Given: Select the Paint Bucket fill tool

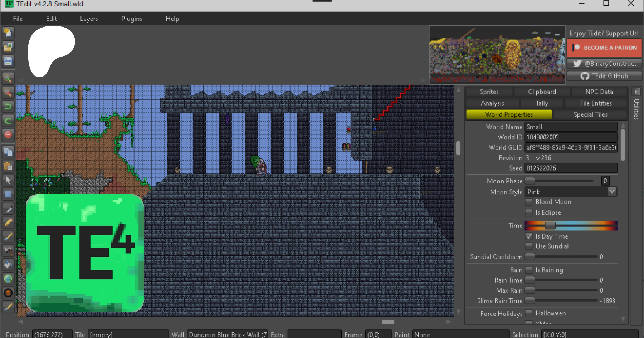Looking at the screenshot, I should click(x=8, y=265).
